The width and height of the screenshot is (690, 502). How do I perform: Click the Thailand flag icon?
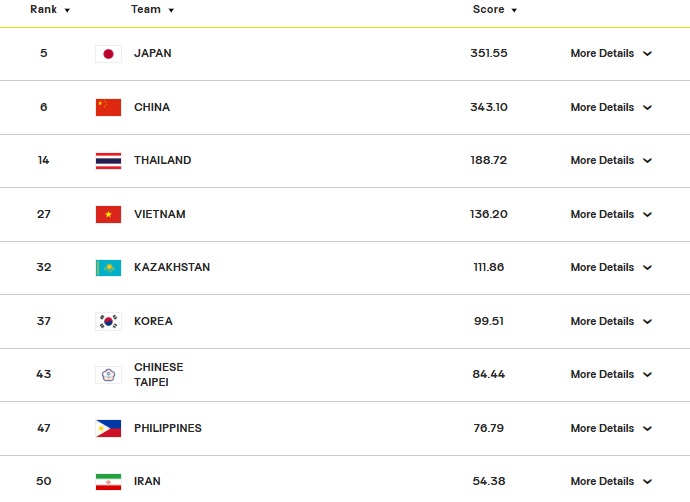(108, 161)
